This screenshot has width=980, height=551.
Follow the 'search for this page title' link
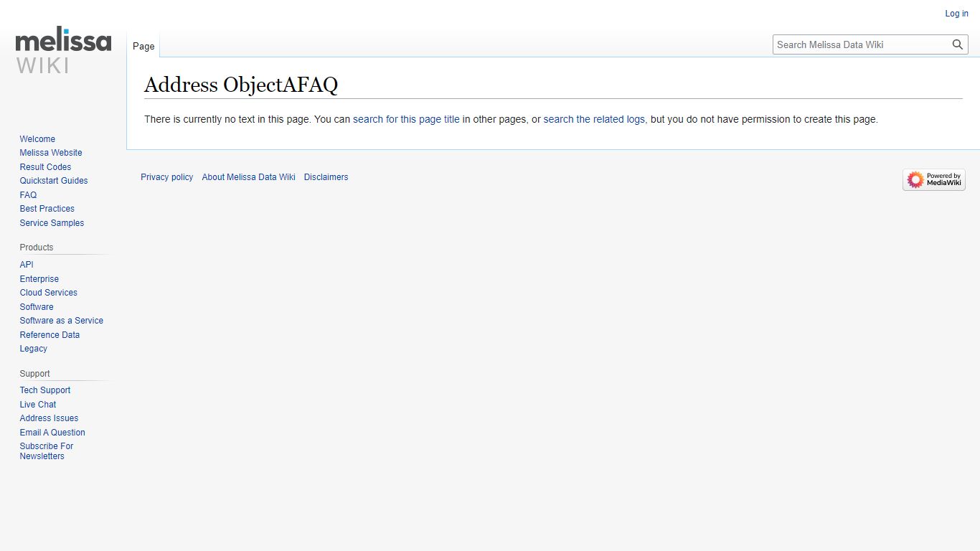[406, 119]
